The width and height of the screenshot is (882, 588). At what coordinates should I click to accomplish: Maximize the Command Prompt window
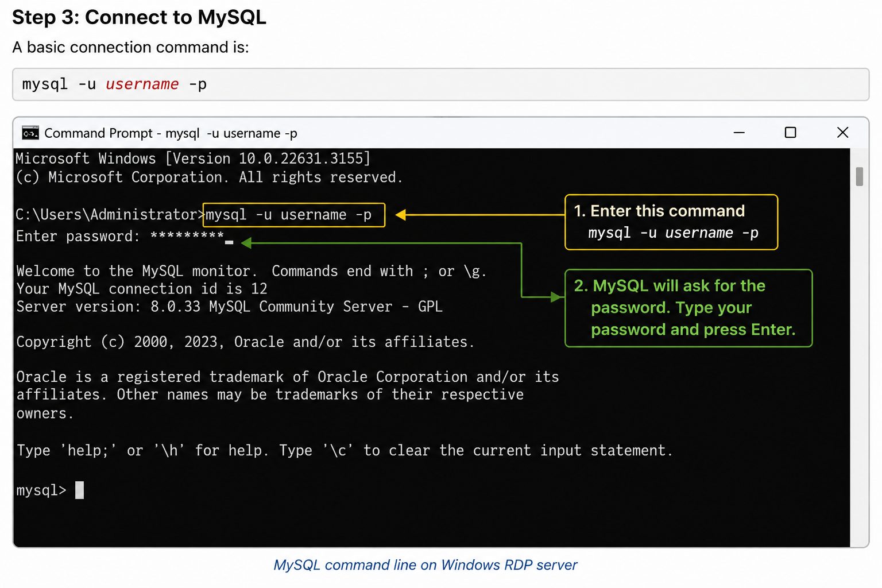coord(790,133)
